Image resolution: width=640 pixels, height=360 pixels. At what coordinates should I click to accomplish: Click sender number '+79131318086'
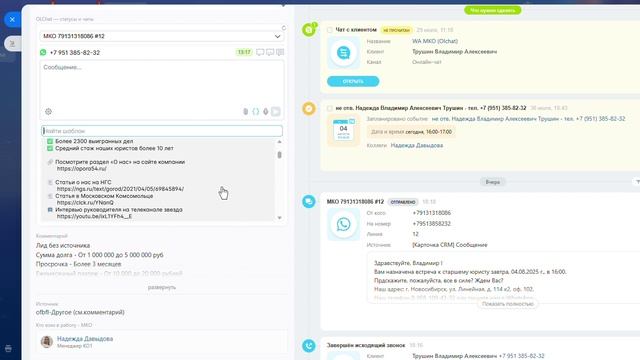[x=431, y=213]
